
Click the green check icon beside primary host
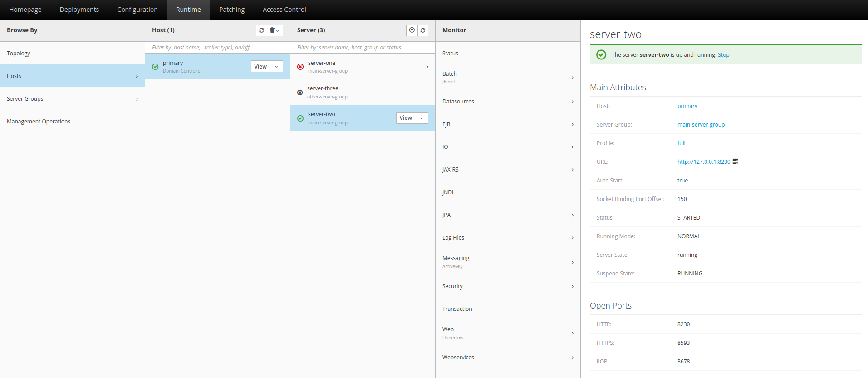click(x=155, y=67)
